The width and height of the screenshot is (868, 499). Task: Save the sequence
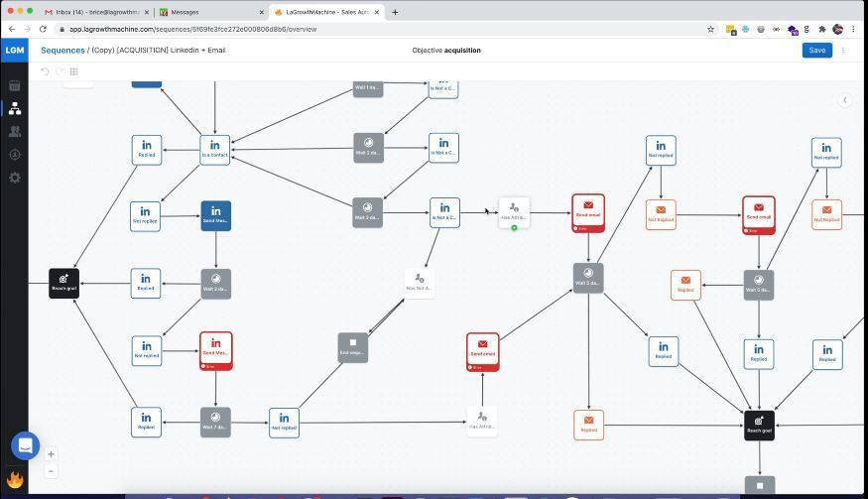(817, 50)
